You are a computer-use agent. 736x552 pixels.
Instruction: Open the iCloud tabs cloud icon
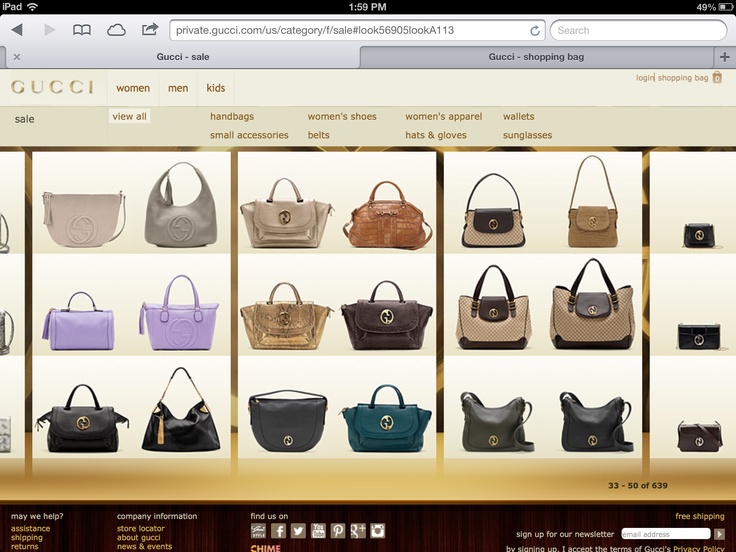(x=116, y=31)
